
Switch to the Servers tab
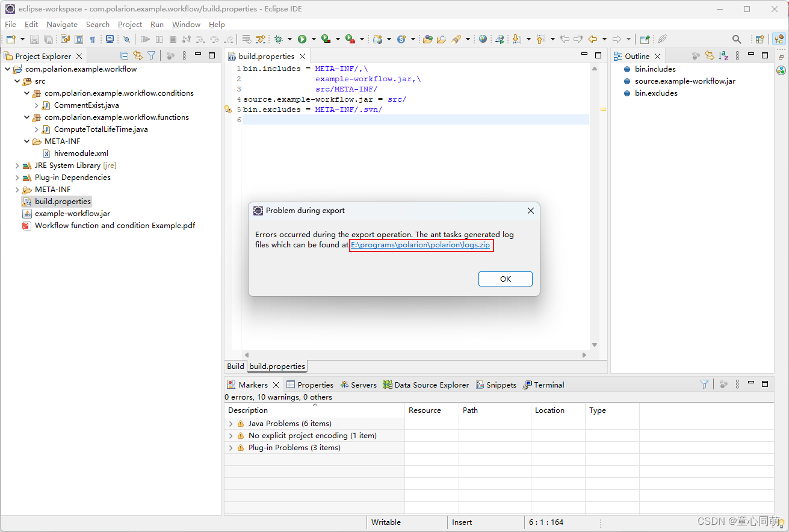pyautogui.click(x=358, y=385)
